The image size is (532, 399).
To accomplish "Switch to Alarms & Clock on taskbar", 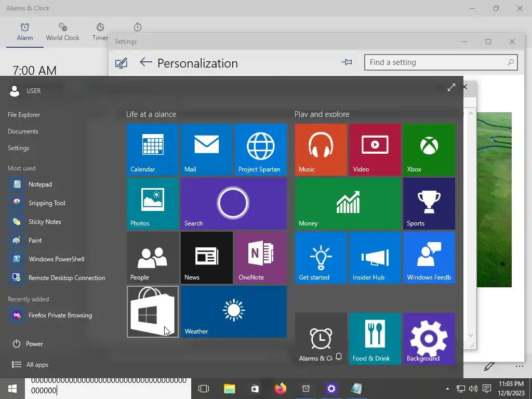I will (305, 389).
